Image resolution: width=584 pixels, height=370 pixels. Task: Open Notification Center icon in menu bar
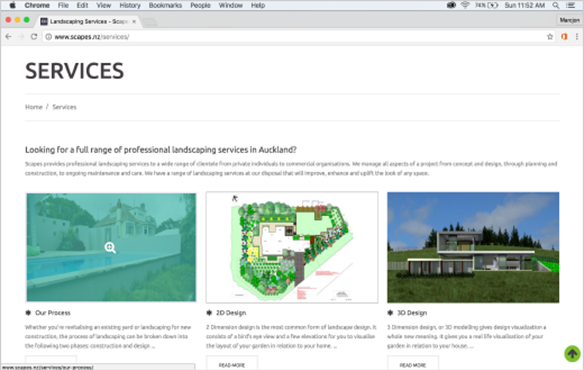(571, 5)
